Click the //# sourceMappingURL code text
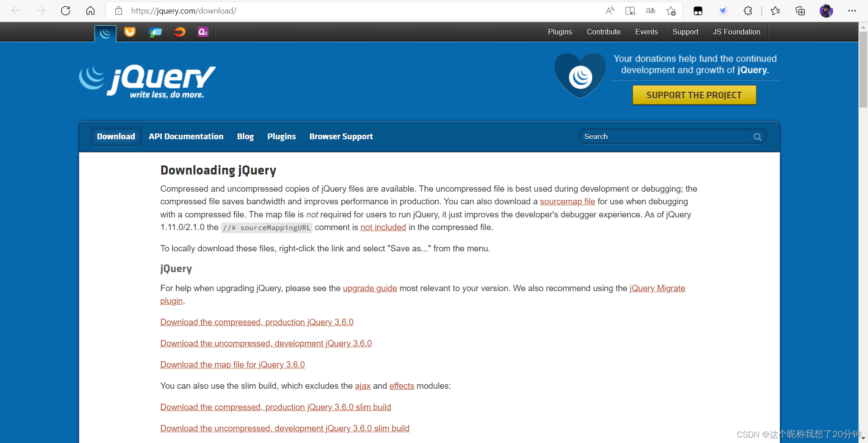The height and width of the screenshot is (443, 868). click(x=266, y=228)
